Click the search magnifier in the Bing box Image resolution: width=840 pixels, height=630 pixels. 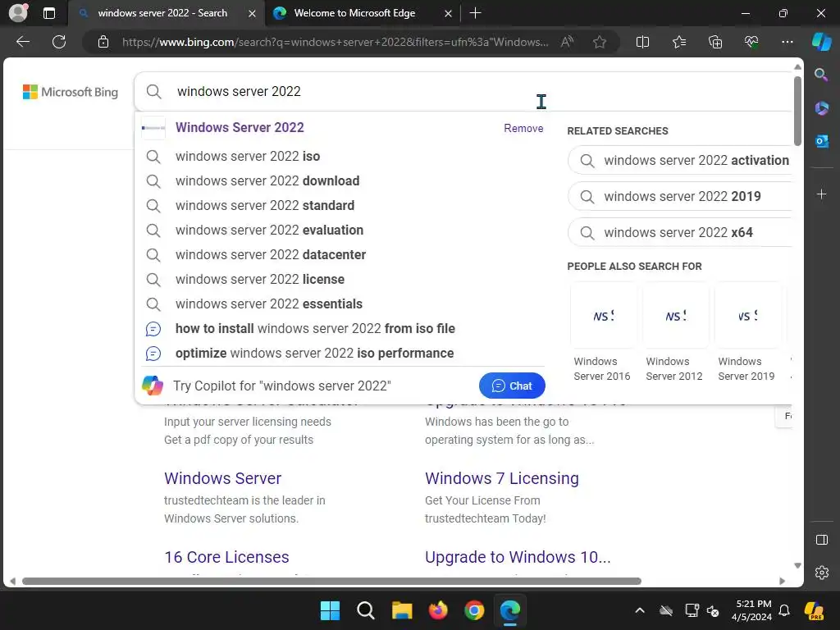pyautogui.click(x=153, y=92)
